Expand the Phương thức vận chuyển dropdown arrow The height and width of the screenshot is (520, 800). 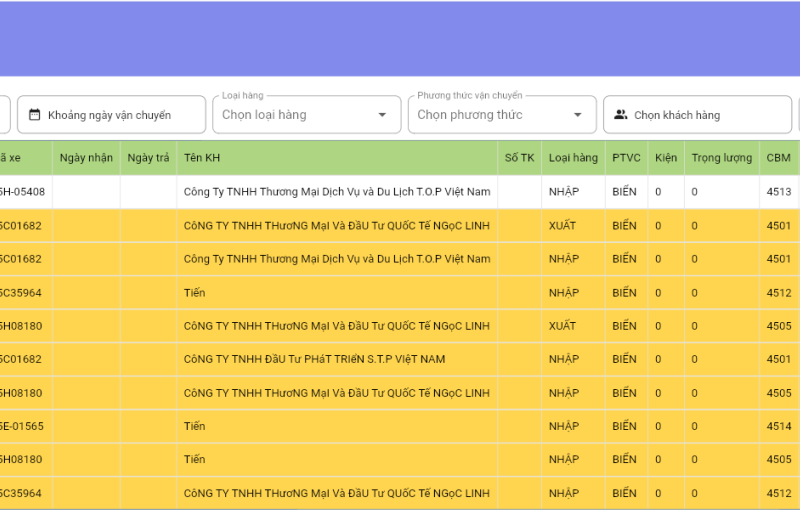577,115
